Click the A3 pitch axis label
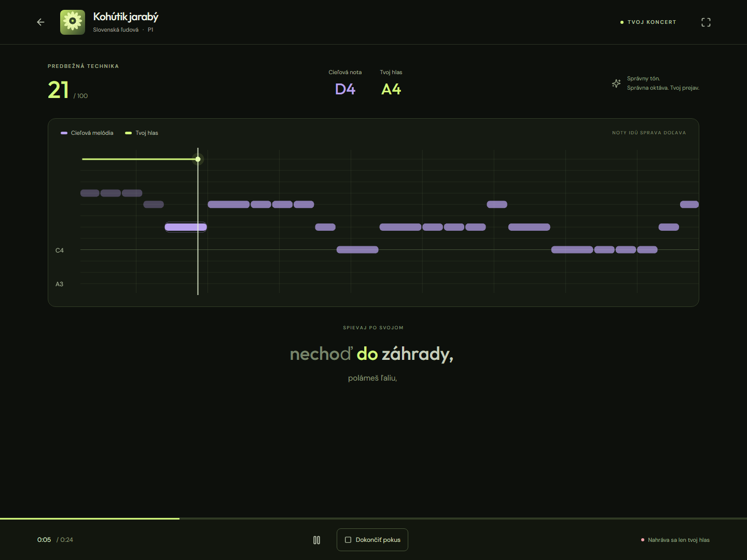This screenshot has height=560, width=747. coord(60,284)
